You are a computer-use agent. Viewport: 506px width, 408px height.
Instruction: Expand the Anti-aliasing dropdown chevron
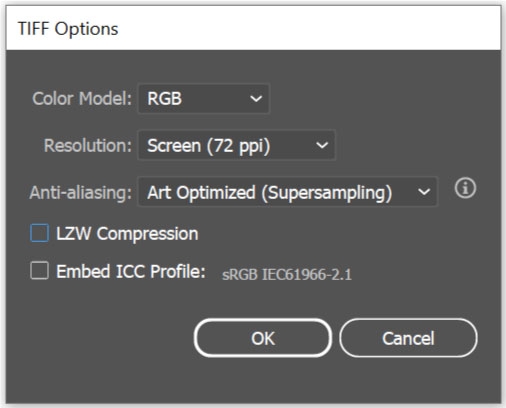point(424,192)
